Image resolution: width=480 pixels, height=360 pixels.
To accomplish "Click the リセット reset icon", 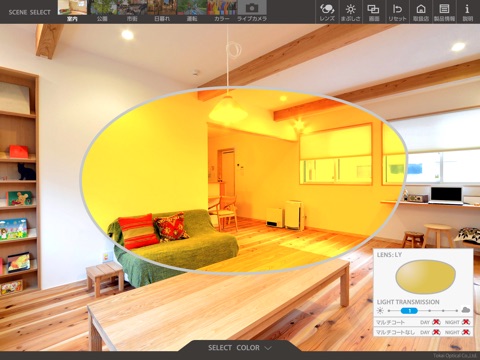I will tap(397, 12).
